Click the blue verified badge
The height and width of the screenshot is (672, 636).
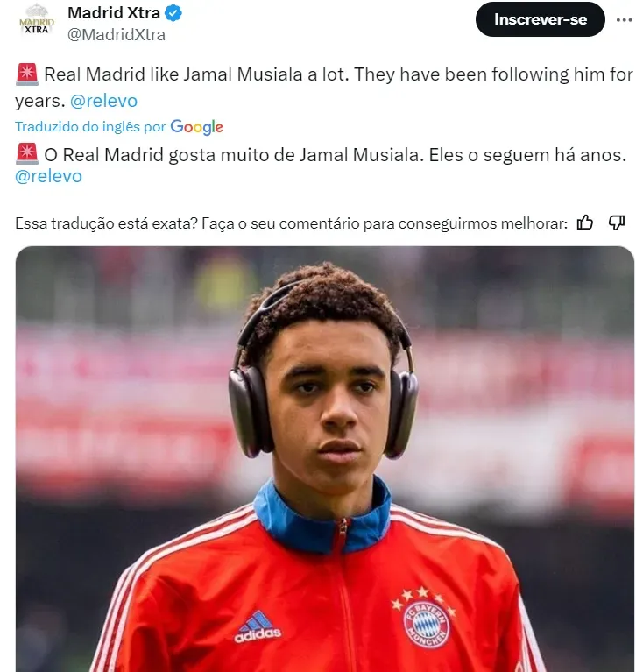point(173,14)
